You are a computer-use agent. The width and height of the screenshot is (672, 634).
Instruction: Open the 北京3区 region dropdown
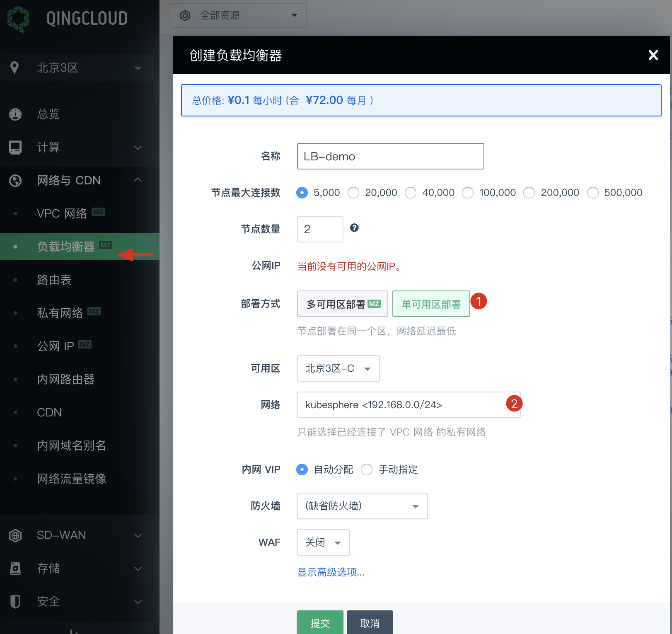(77, 68)
